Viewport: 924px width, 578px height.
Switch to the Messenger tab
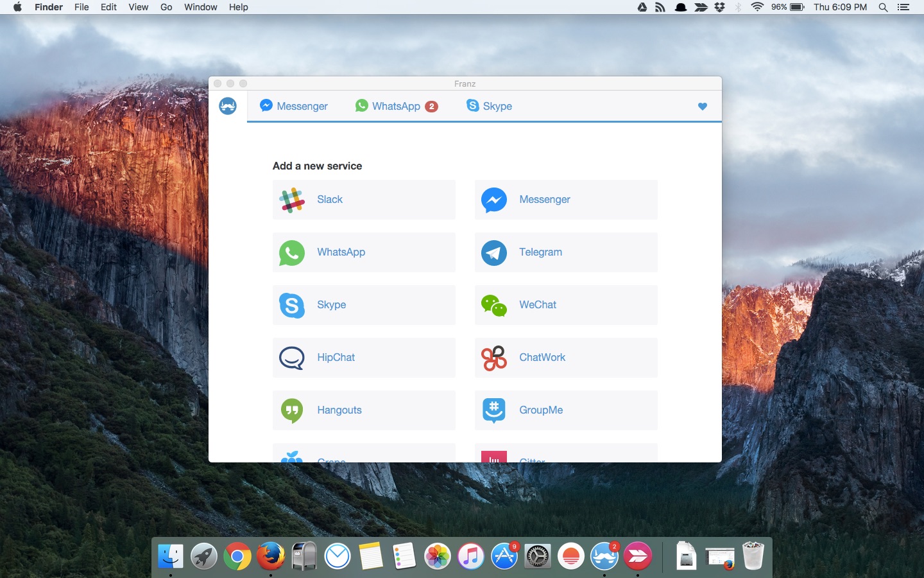point(294,106)
